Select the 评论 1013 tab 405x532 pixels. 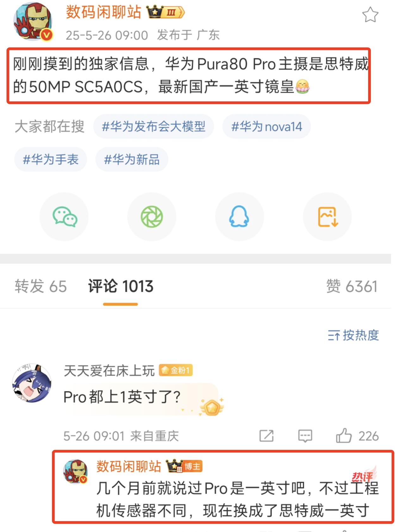click(121, 286)
